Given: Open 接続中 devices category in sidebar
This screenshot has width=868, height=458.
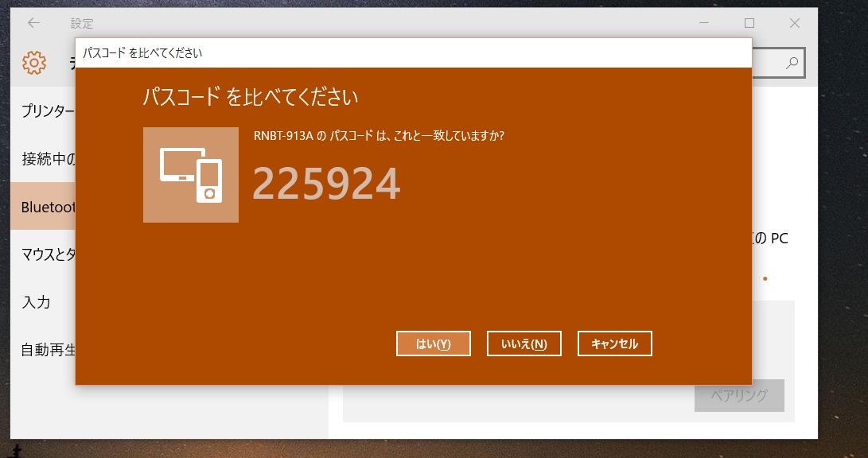Looking at the screenshot, I should (x=43, y=159).
